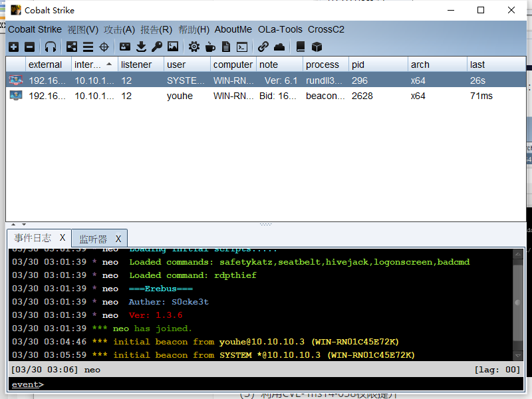Click the Connect to team server plus icon

point(13,47)
